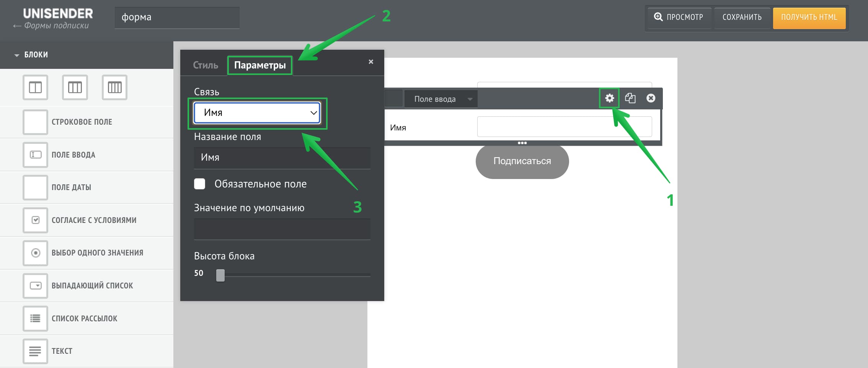This screenshot has height=368, width=868.
Task: Open field settings via gear icon
Action: 609,98
